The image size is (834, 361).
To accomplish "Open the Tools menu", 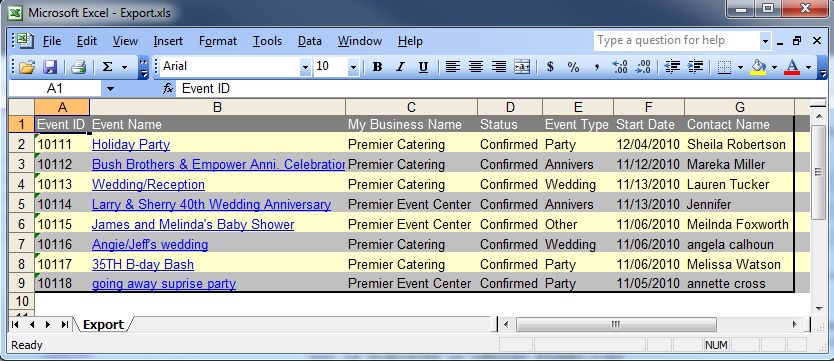I will tap(267, 41).
